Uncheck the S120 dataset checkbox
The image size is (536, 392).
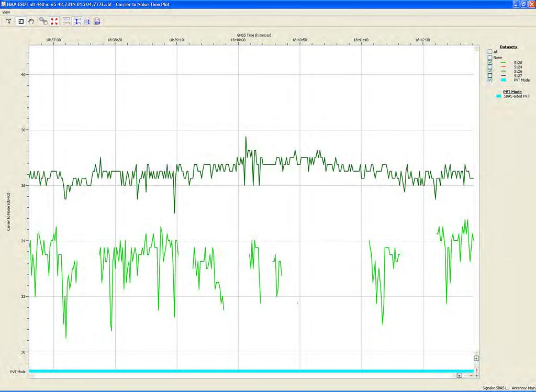point(490,63)
